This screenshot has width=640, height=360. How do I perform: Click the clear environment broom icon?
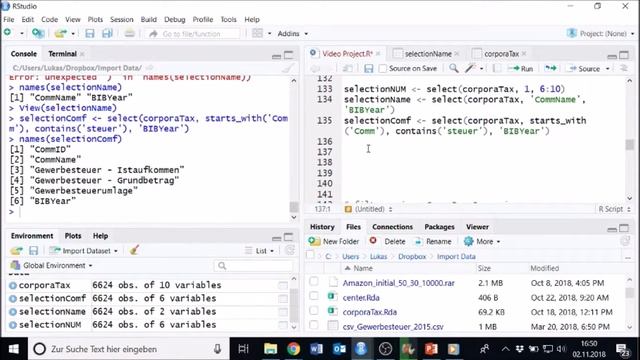tap(134, 250)
